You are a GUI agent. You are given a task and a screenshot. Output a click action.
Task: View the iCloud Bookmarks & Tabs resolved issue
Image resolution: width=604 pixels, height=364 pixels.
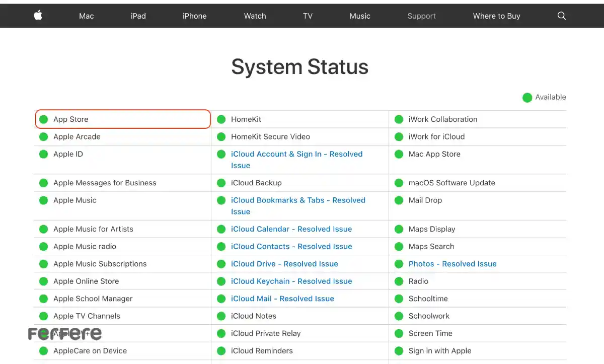298,206
